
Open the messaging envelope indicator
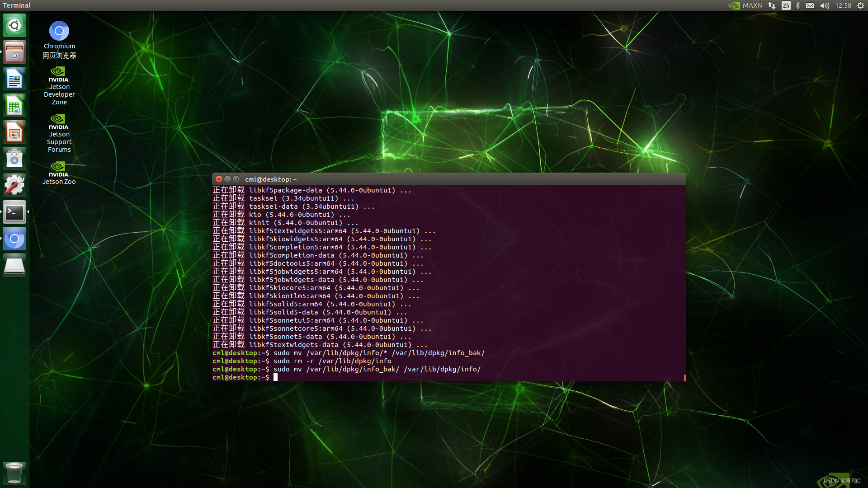pyautogui.click(x=810, y=5)
